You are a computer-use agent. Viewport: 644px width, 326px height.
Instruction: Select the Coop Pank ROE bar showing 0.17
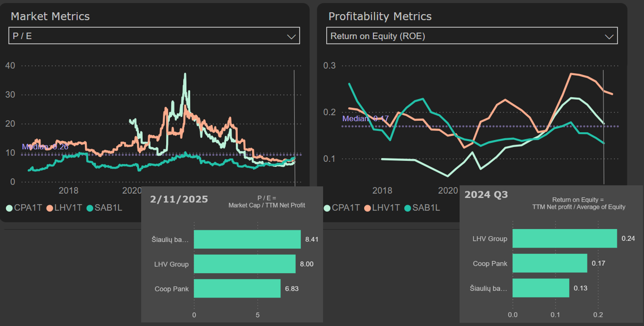coord(549,263)
